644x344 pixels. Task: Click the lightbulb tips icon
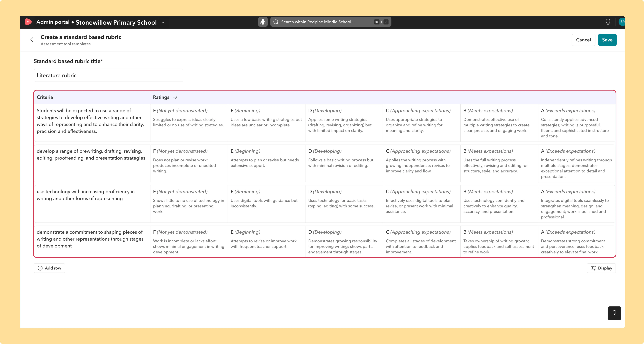click(608, 22)
